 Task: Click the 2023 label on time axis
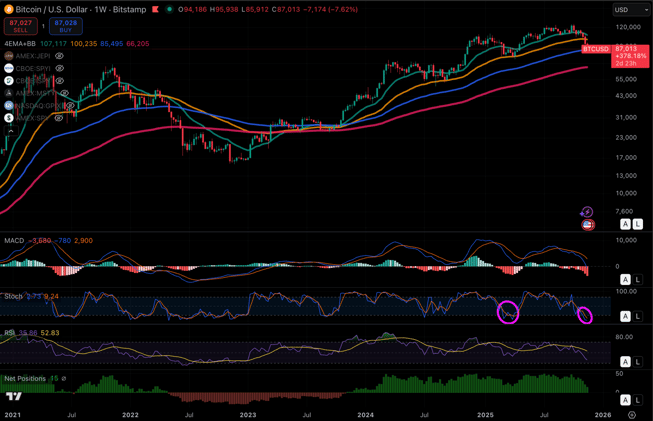pyautogui.click(x=248, y=415)
